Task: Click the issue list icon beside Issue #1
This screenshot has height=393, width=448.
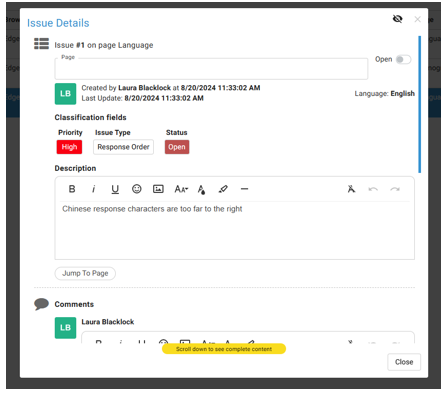Action: [41, 44]
